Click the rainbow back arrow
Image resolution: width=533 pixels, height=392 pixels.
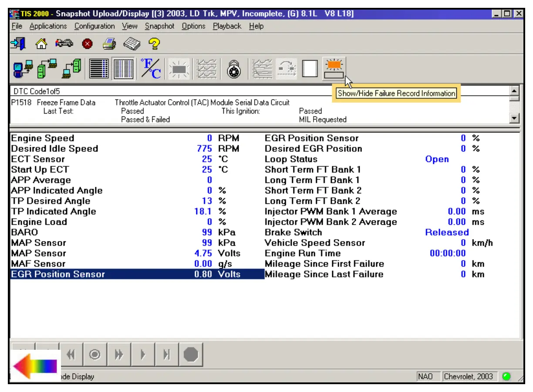click(x=35, y=365)
